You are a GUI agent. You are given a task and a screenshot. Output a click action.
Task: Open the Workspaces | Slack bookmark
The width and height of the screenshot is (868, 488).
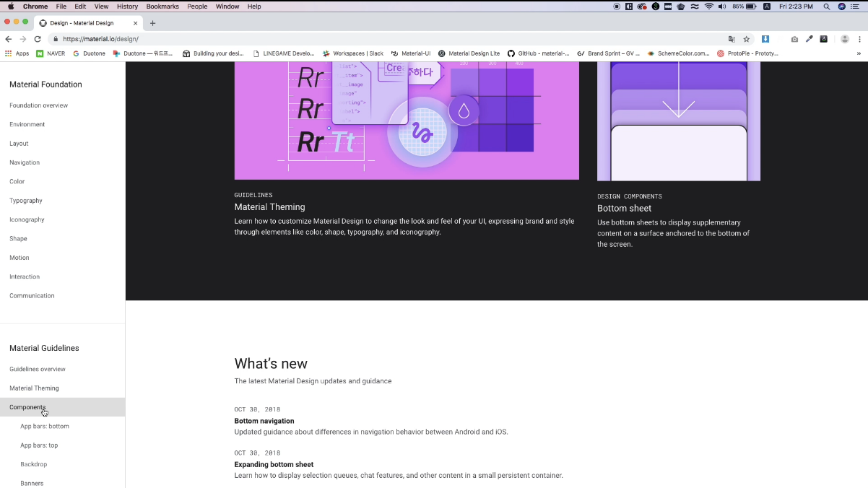coord(353,53)
